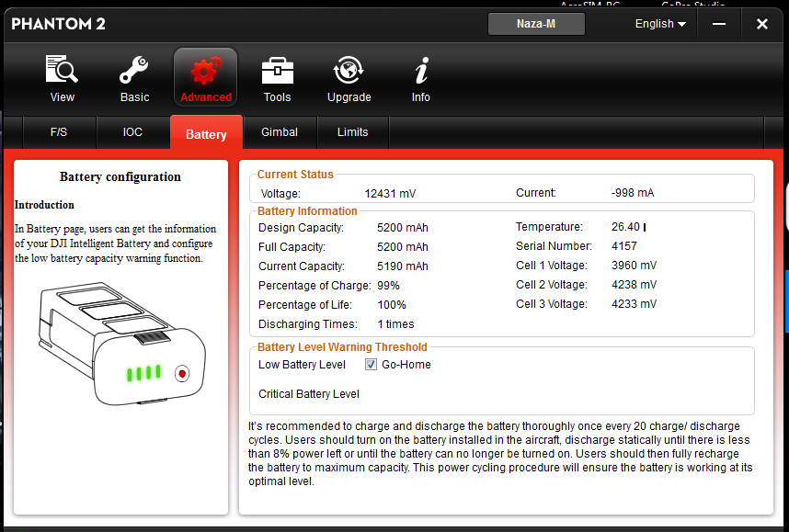
Task: Click the Critical Battery Level label
Action: (309, 394)
